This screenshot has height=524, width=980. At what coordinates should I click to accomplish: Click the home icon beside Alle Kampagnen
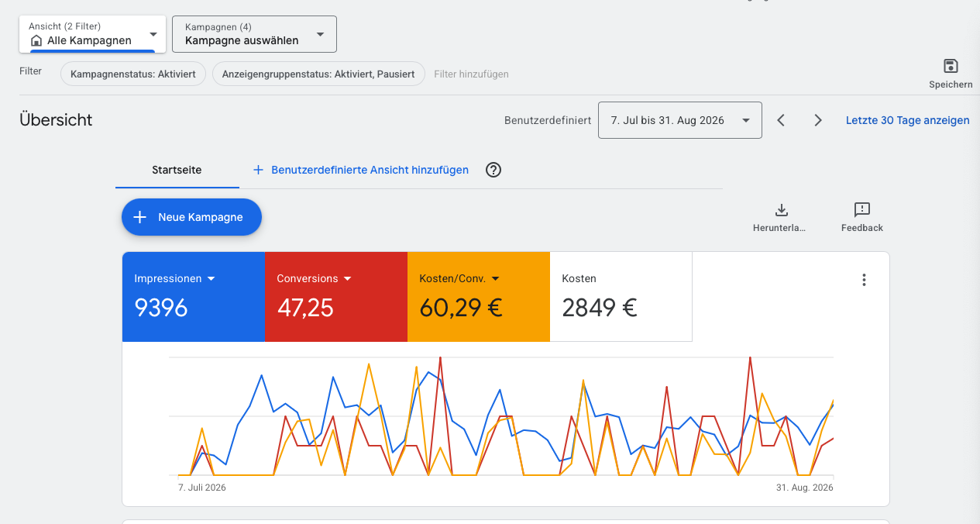(36, 40)
